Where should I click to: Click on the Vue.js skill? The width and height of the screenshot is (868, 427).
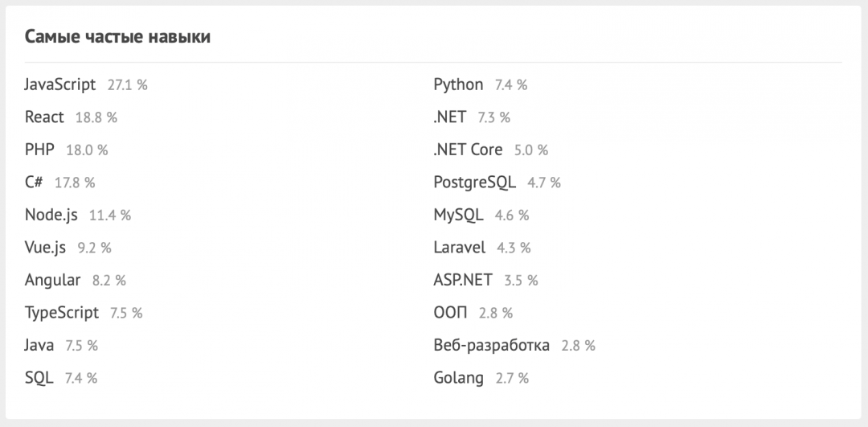coord(45,248)
